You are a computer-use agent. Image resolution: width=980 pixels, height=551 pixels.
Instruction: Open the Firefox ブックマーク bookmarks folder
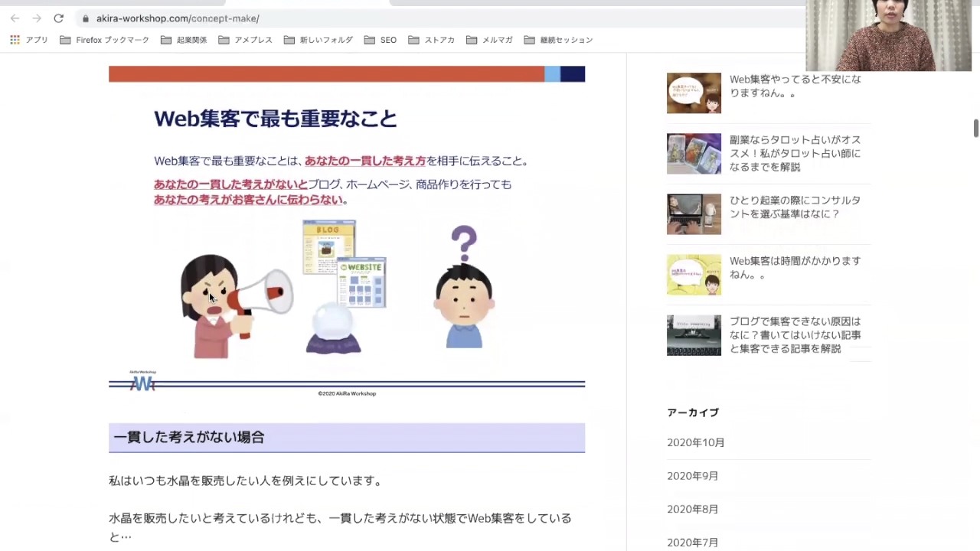click(x=104, y=40)
